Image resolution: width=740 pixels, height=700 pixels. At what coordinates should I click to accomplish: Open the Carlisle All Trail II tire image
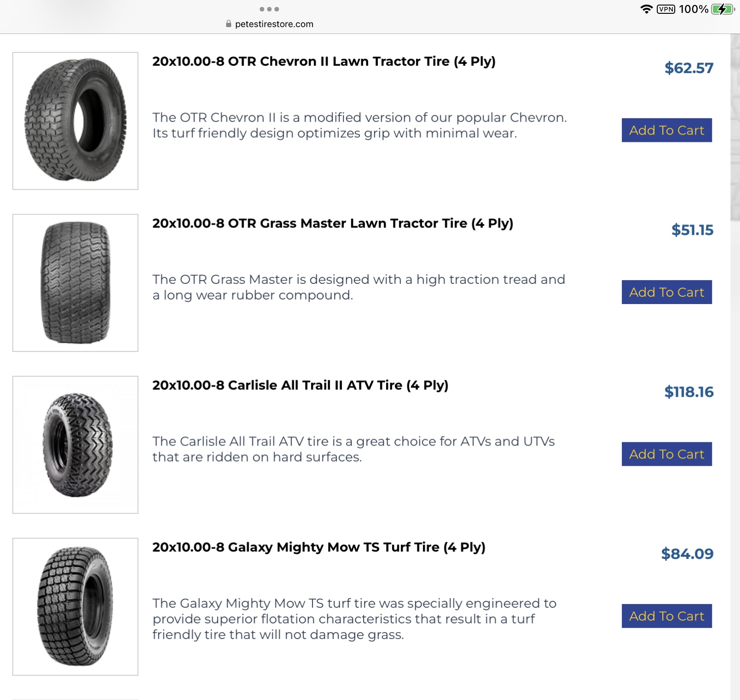click(x=75, y=445)
